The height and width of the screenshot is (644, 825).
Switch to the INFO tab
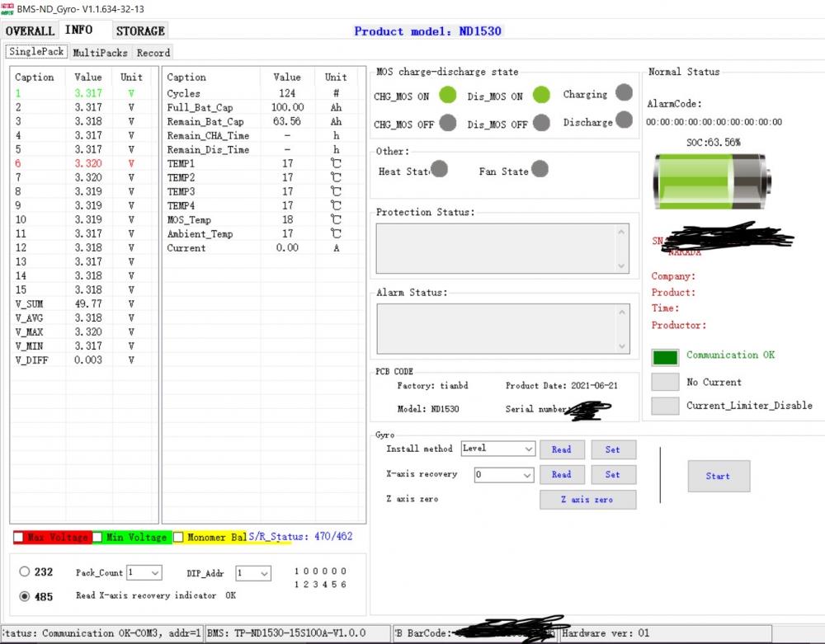pos(79,30)
